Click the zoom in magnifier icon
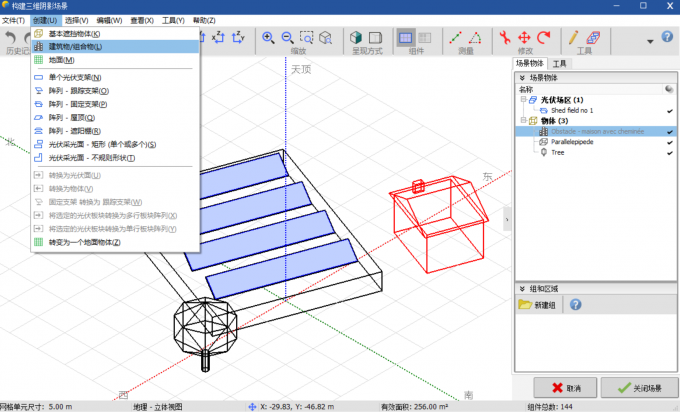This screenshot has width=680, height=412. [x=269, y=38]
